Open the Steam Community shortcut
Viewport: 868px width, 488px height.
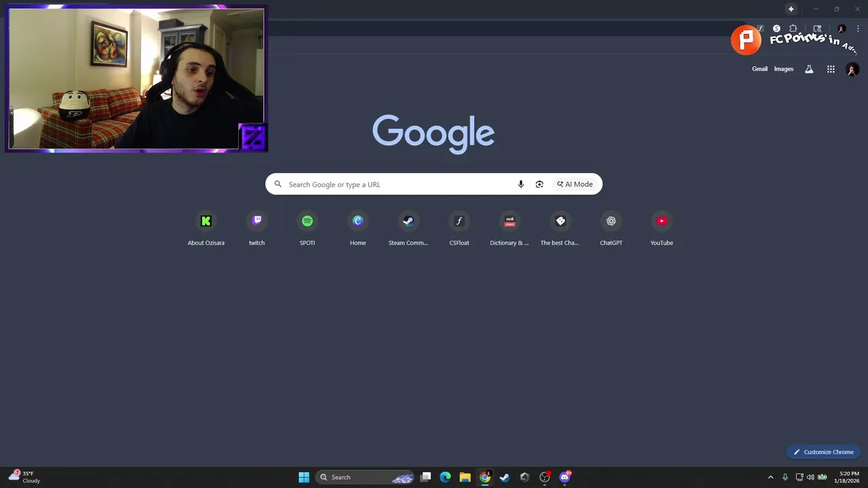(x=408, y=229)
